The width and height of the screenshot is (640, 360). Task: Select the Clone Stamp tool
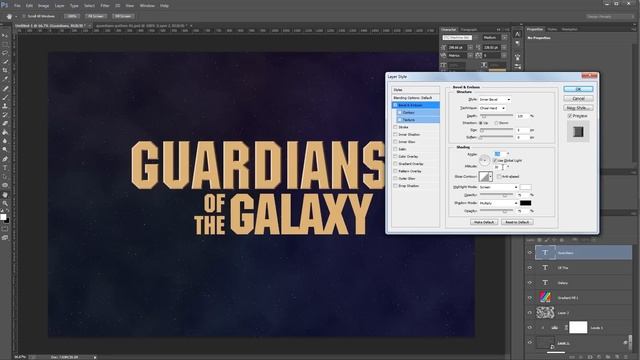5,106
